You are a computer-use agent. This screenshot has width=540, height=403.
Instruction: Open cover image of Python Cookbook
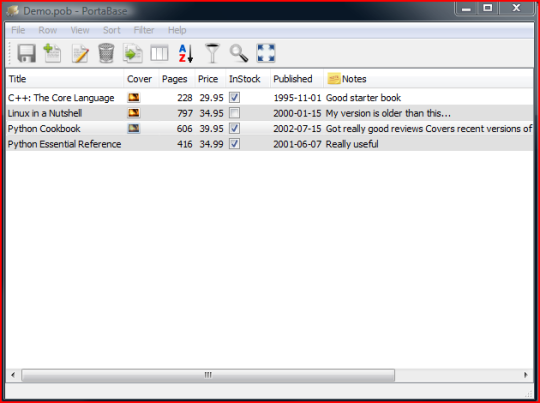134,128
